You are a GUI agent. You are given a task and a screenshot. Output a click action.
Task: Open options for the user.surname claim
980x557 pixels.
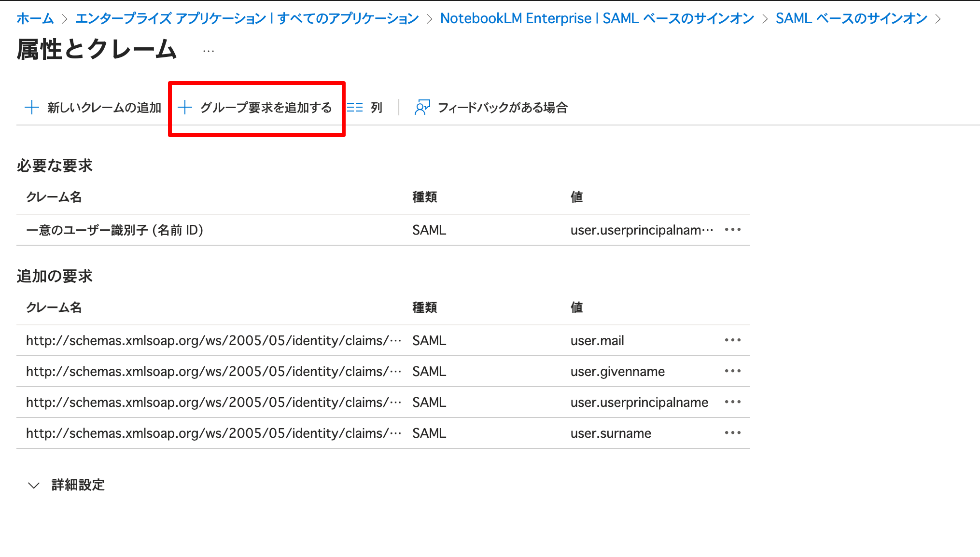733,433
